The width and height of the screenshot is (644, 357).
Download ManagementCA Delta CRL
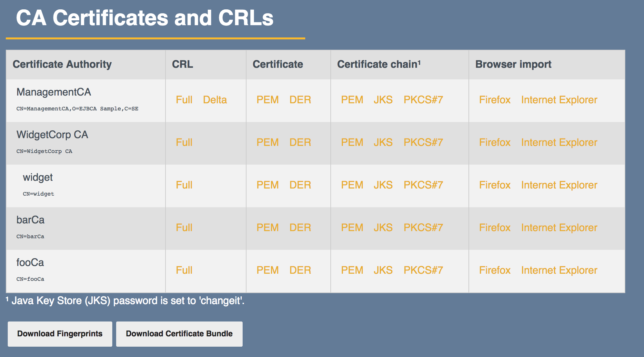(x=215, y=100)
